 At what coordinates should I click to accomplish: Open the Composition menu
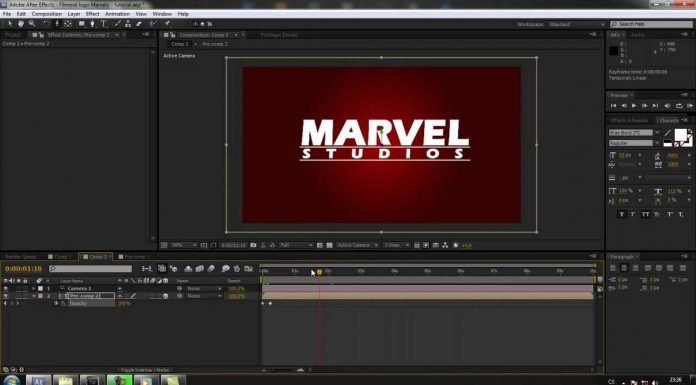pyautogui.click(x=47, y=14)
